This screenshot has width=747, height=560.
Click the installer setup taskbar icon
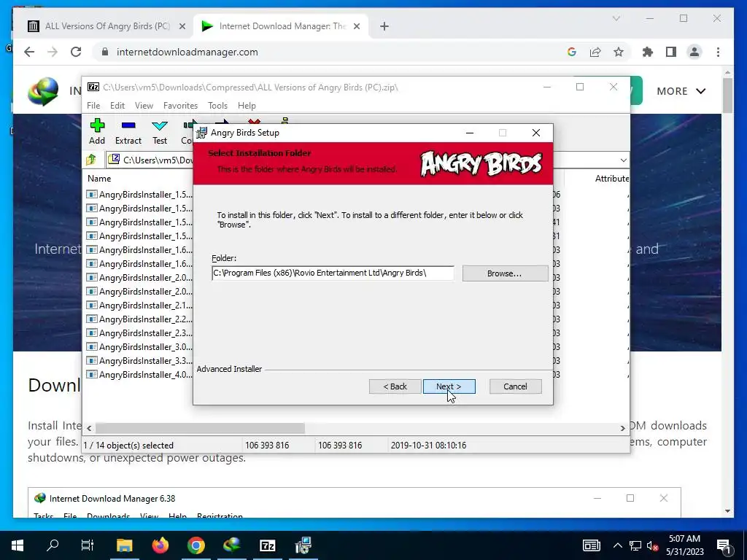(x=303, y=545)
